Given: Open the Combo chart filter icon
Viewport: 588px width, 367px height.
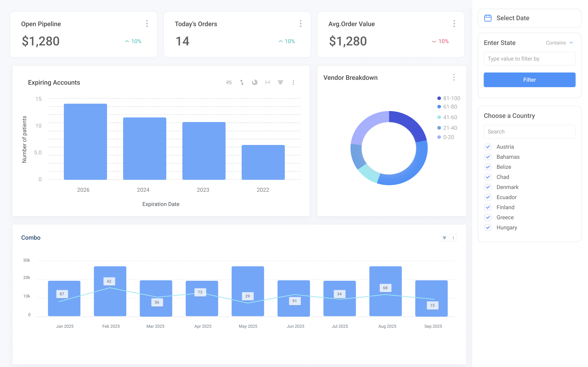Looking at the screenshot, I should [x=444, y=238].
